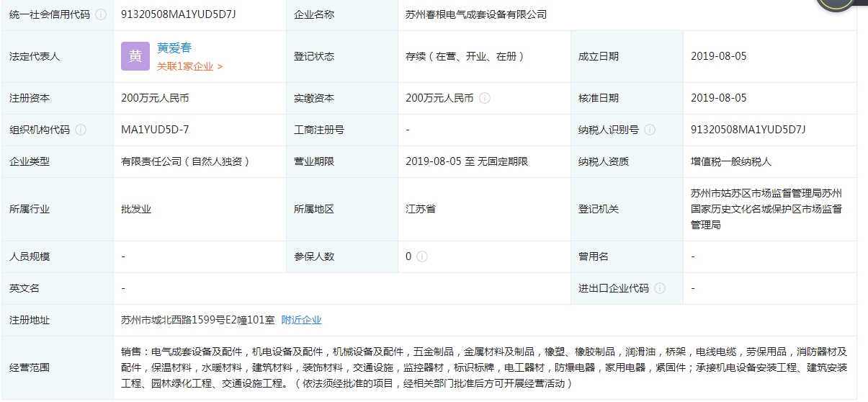Image resolution: width=868 pixels, height=402 pixels.
Task: Click registered address 苏州市城北西路1599号E2幢101室
Action: [x=197, y=320]
